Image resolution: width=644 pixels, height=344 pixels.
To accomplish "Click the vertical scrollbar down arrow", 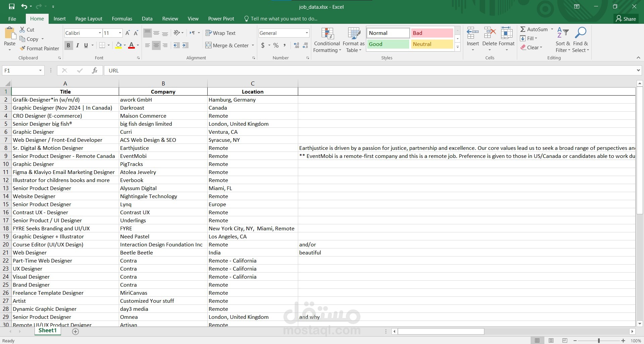I will click(x=640, y=324).
